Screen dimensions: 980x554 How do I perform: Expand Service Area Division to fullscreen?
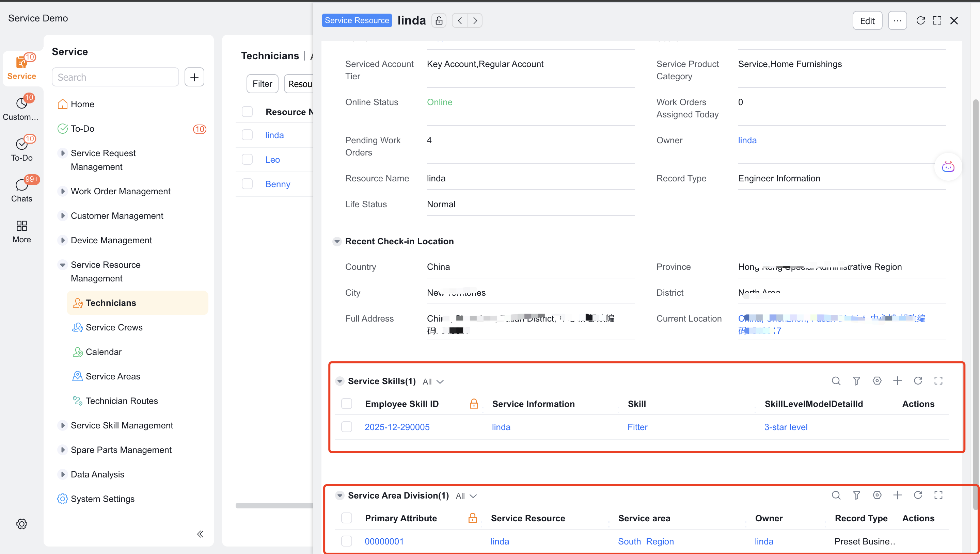[x=938, y=495]
